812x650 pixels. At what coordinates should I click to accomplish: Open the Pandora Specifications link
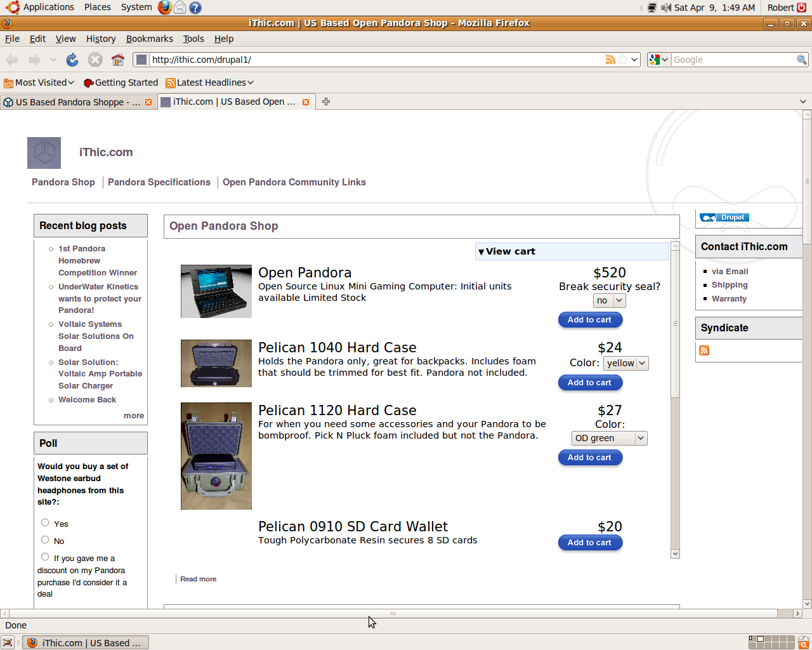pyautogui.click(x=159, y=182)
